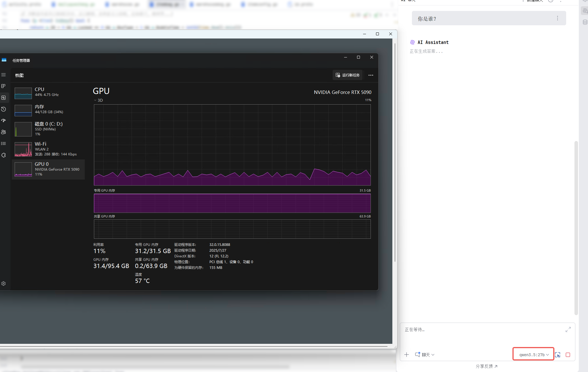This screenshot has height=372, width=588.
Task: Select the Wi-Fi performance item
Action: coord(48,149)
